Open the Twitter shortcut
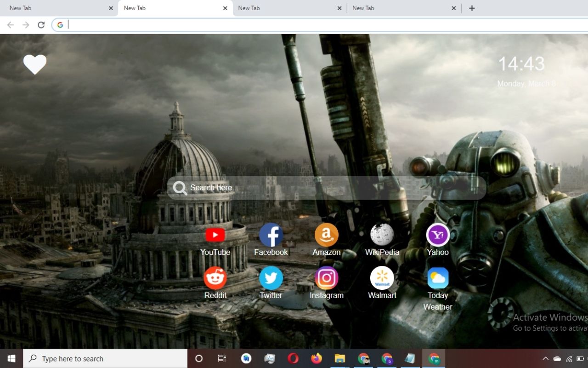The width and height of the screenshot is (588, 368). point(271,277)
